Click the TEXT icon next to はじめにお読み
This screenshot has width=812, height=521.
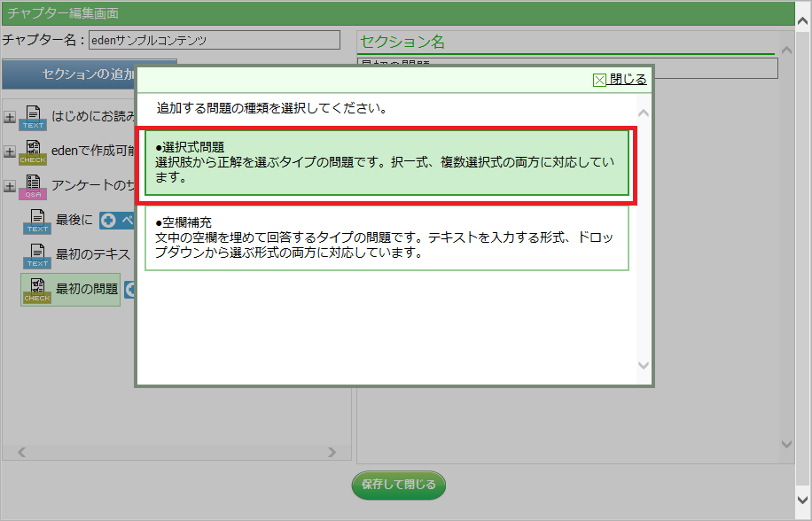(33, 118)
